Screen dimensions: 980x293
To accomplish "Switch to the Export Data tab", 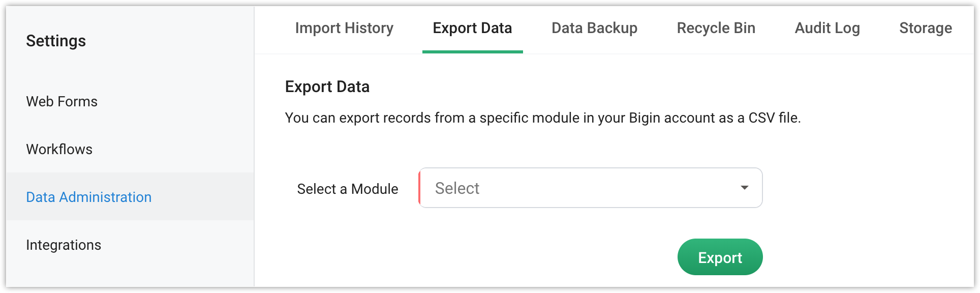I will tap(472, 28).
